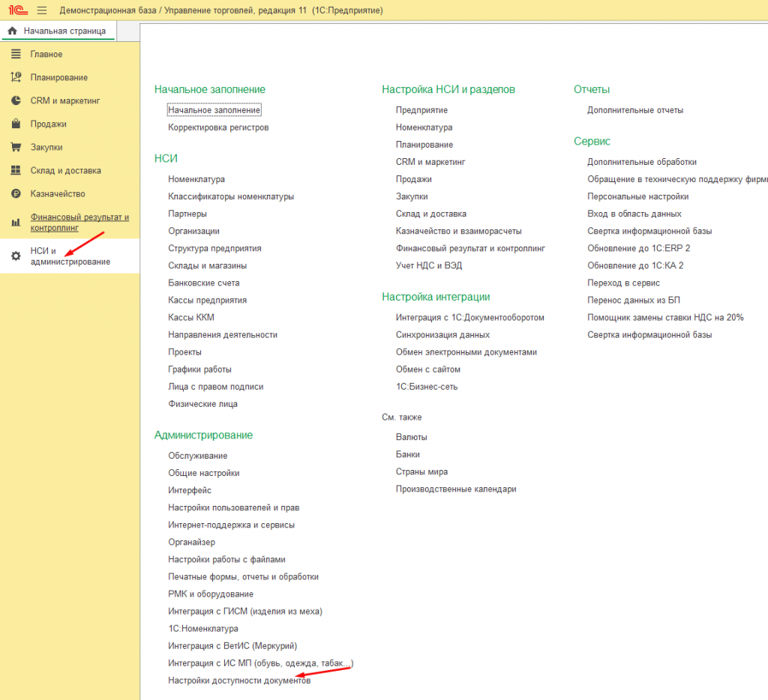The height and width of the screenshot is (700, 768).
Task: Open Структура предприятия
Action: (215, 248)
